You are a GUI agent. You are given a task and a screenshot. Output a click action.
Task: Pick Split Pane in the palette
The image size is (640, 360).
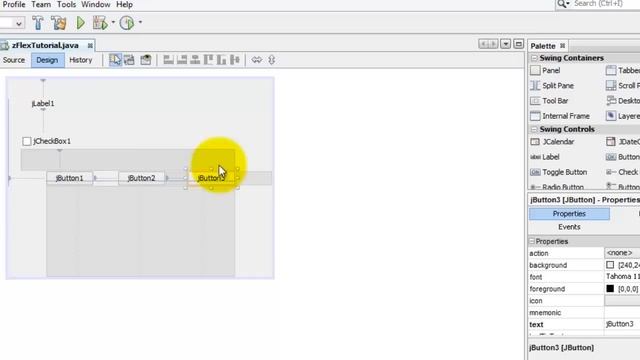tap(552, 86)
